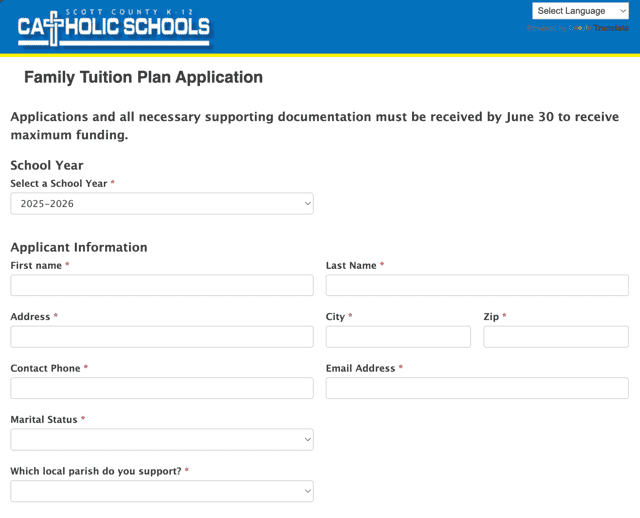Click the chevron arrow on School Year select

pyautogui.click(x=308, y=203)
